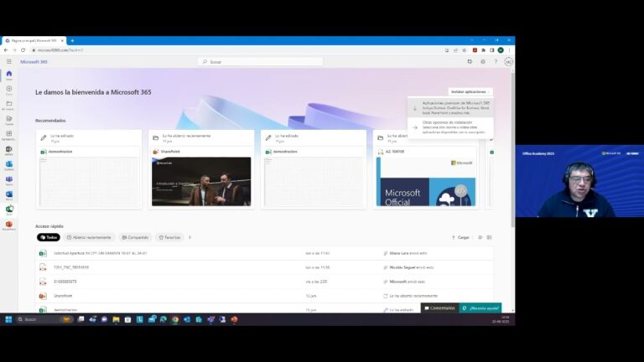Open Windows Start menu
The image size is (644, 362).
[8, 319]
